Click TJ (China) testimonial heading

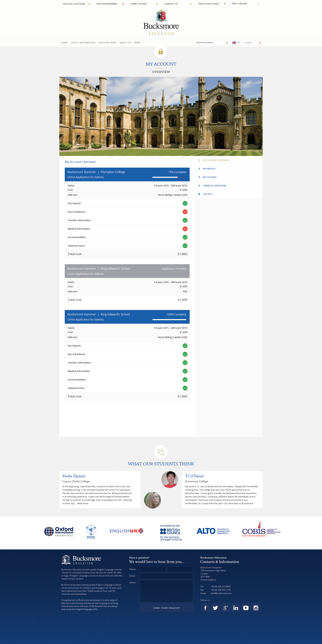click(x=194, y=476)
